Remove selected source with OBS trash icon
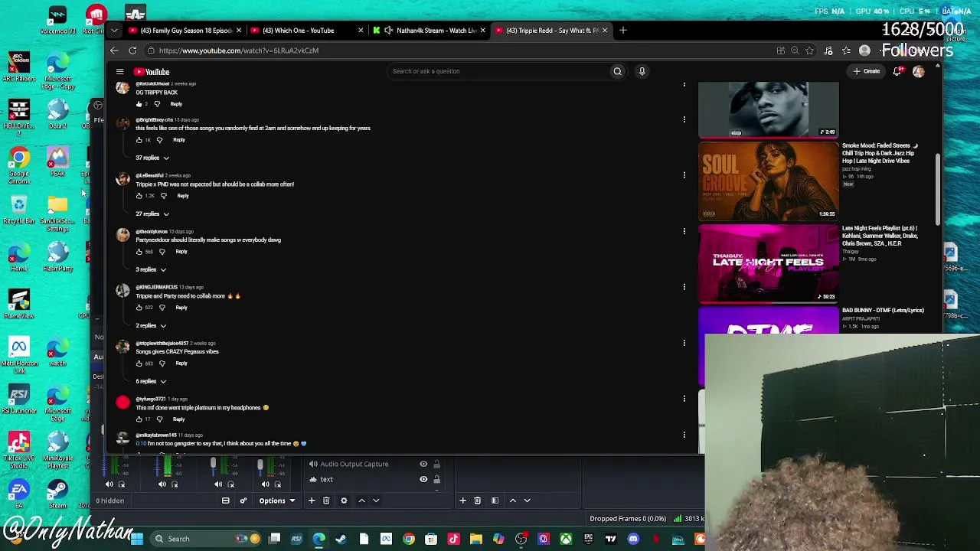Screen dimensions: 980x551 pyautogui.click(x=326, y=500)
